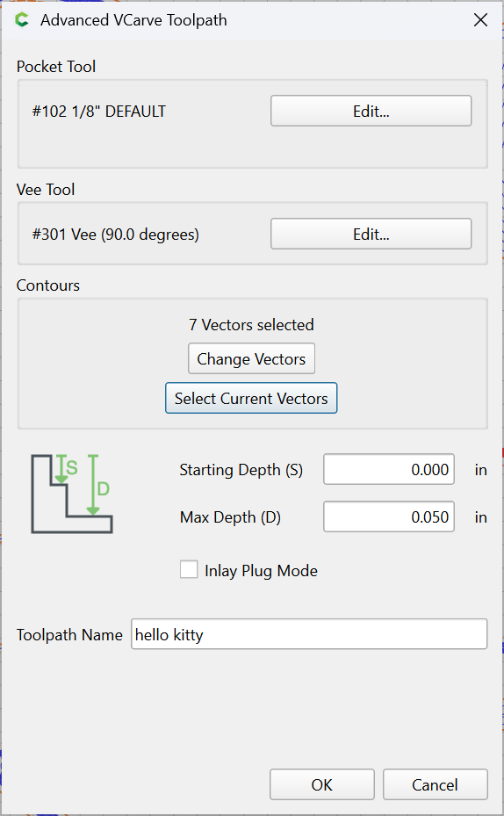Confirm the toolpath with OK
This screenshot has width=504, height=816.
[x=322, y=784]
